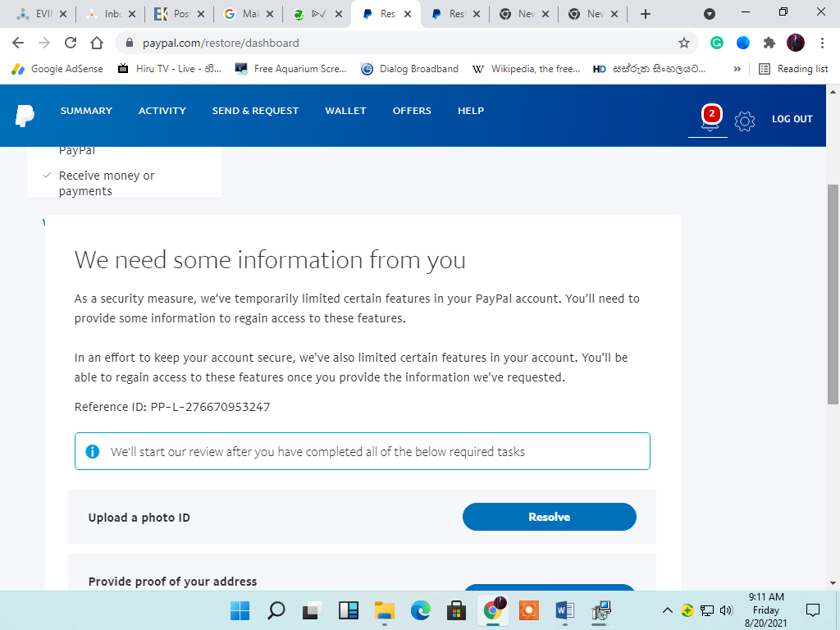
Task: Click the 'Receive money or payments' item
Action: click(107, 183)
